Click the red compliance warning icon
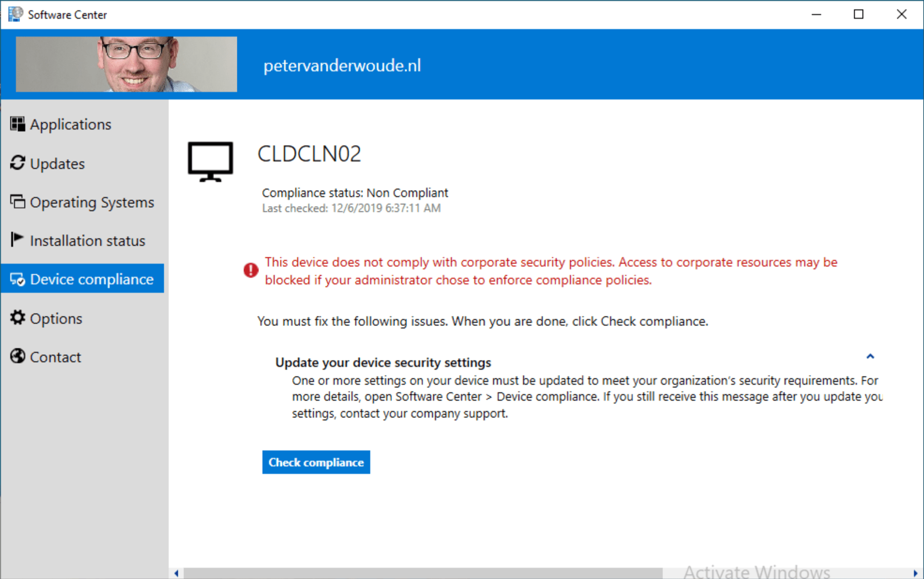This screenshot has height=579, width=924. (x=251, y=270)
